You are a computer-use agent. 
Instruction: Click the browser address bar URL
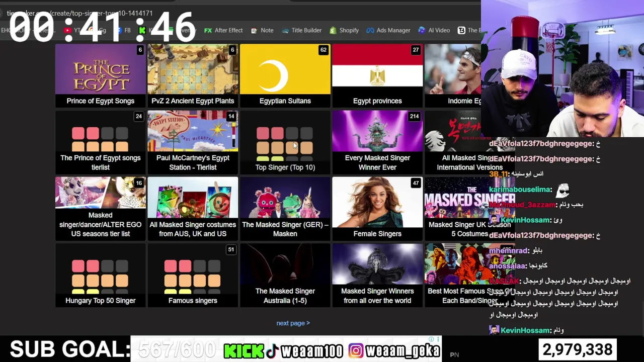[x=80, y=13]
